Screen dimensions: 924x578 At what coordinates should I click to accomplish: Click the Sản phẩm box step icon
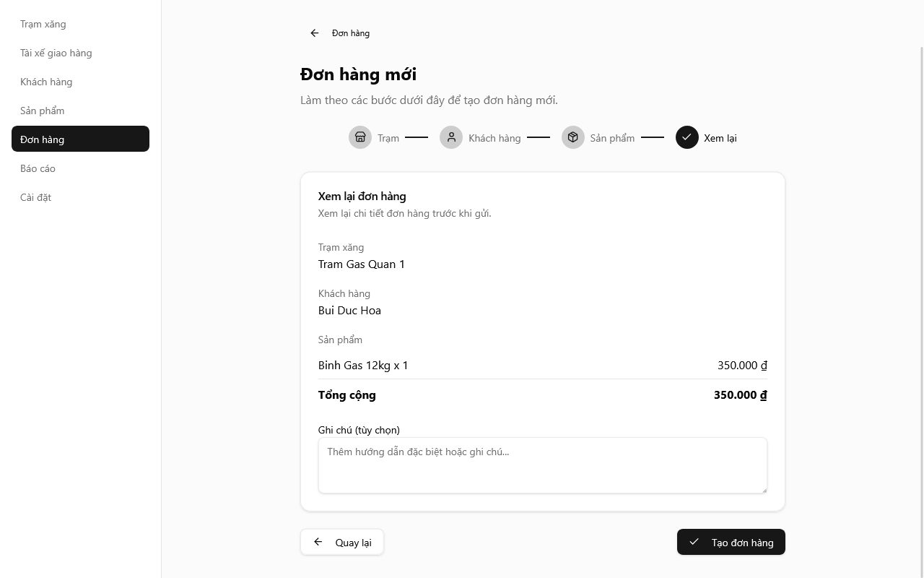tap(573, 137)
